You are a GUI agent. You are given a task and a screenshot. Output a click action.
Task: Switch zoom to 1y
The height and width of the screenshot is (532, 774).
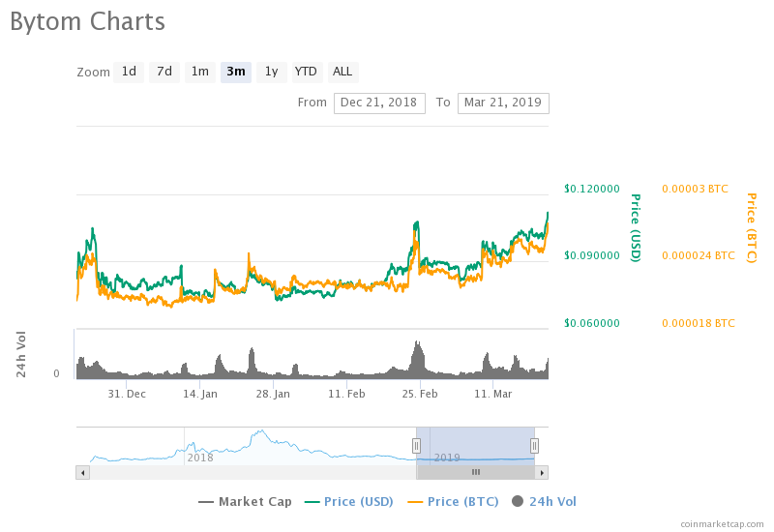point(272,72)
